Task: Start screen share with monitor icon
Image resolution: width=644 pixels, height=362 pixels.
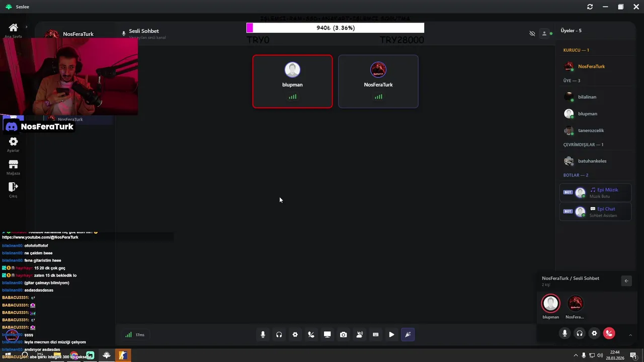Action: coord(327,335)
